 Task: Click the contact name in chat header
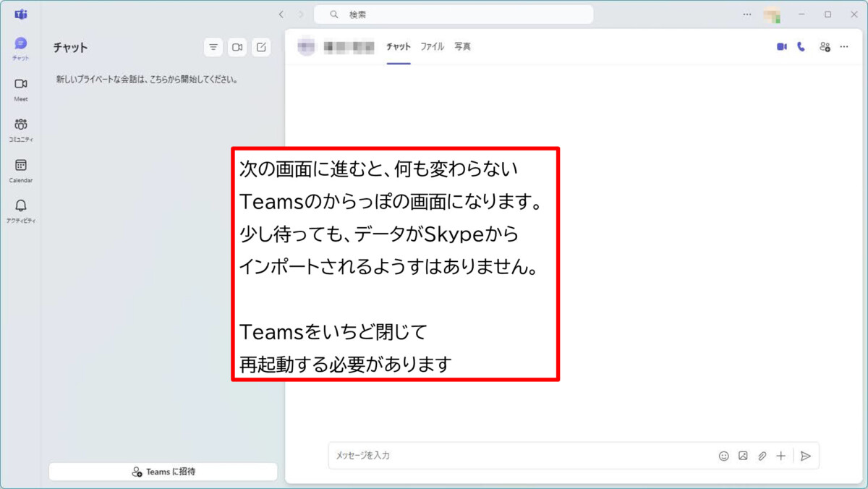point(349,47)
